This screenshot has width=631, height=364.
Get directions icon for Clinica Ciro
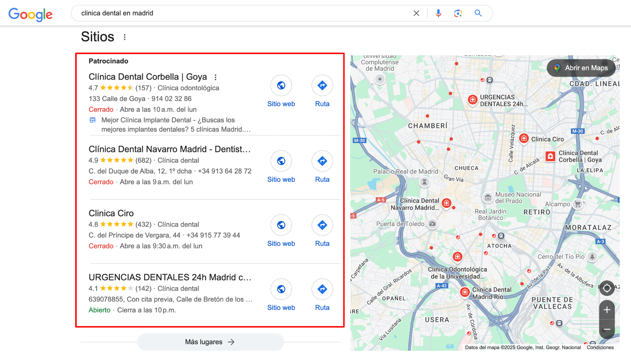[322, 225]
